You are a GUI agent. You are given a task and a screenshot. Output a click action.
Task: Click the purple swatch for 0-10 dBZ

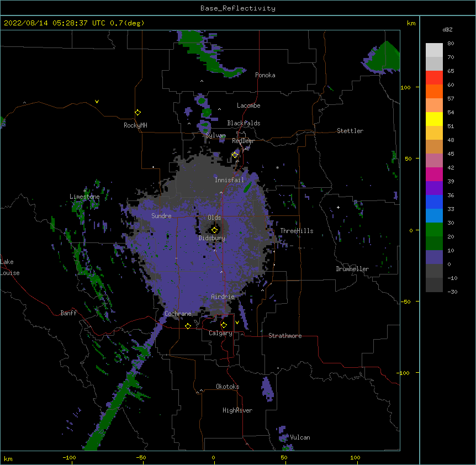tap(434, 257)
